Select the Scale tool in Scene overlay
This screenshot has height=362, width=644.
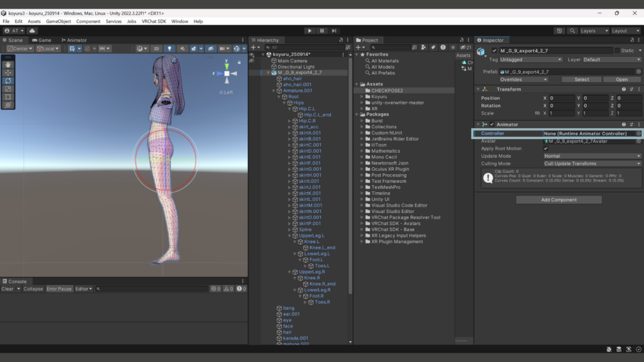tap(8, 89)
